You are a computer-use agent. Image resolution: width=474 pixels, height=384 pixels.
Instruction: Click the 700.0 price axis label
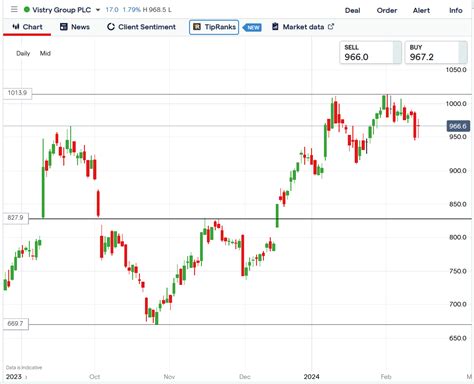point(457,304)
